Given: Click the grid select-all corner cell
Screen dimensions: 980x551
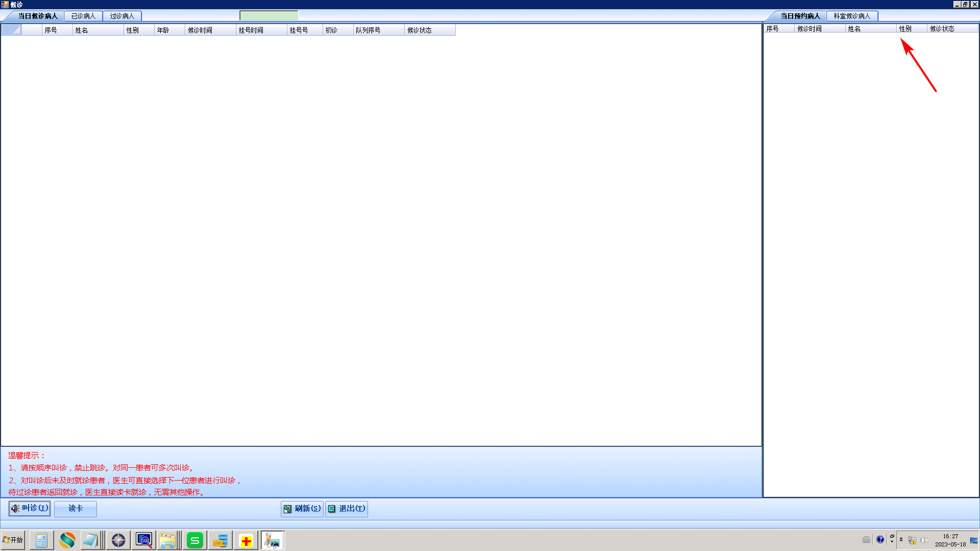Looking at the screenshot, I should click(11, 30).
